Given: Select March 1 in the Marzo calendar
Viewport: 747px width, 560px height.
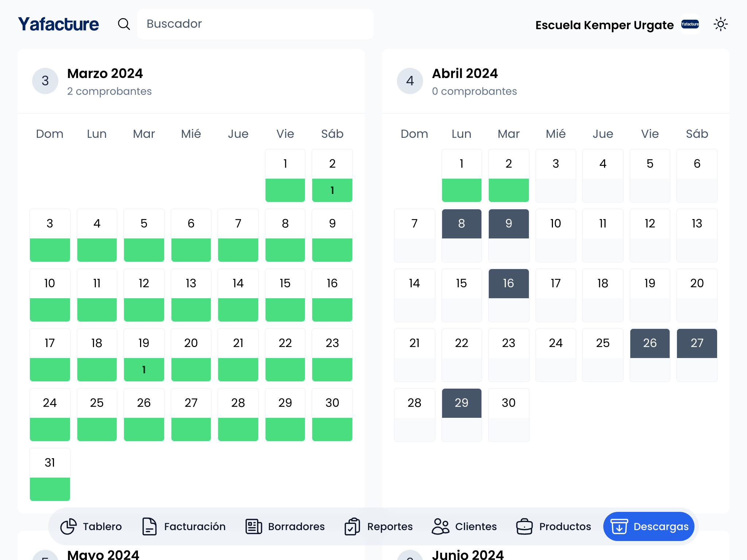Looking at the screenshot, I should 285,175.
